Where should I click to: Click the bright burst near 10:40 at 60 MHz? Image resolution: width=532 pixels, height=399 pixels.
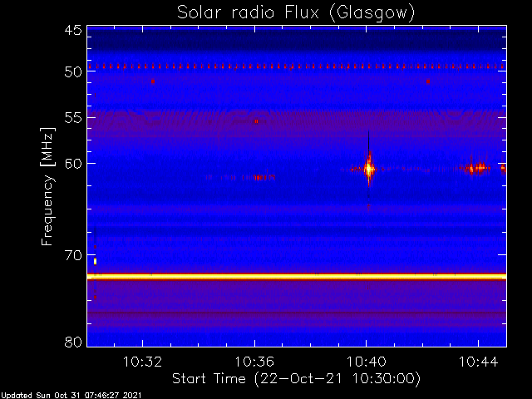point(369,169)
